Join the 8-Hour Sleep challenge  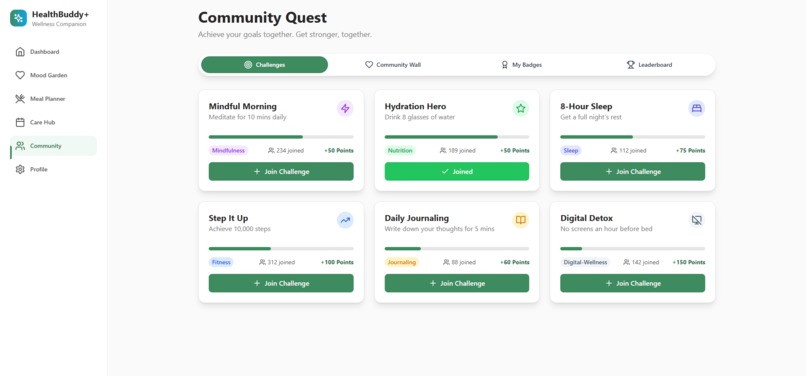(633, 171)
